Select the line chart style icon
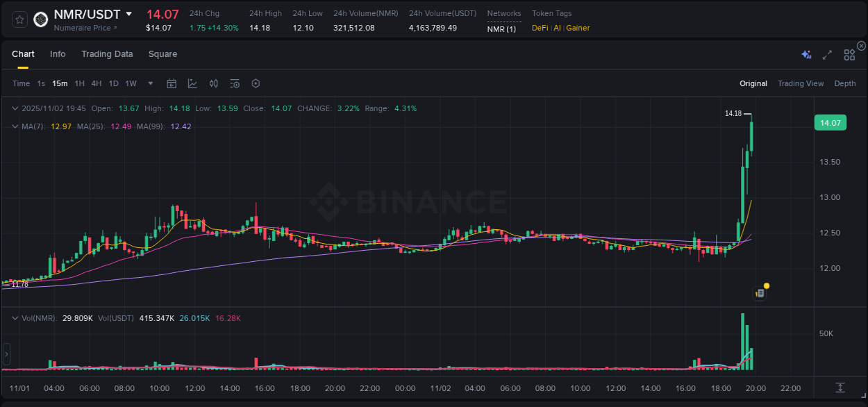The width and height of the screenshot is (868, 407). point(192,83)
